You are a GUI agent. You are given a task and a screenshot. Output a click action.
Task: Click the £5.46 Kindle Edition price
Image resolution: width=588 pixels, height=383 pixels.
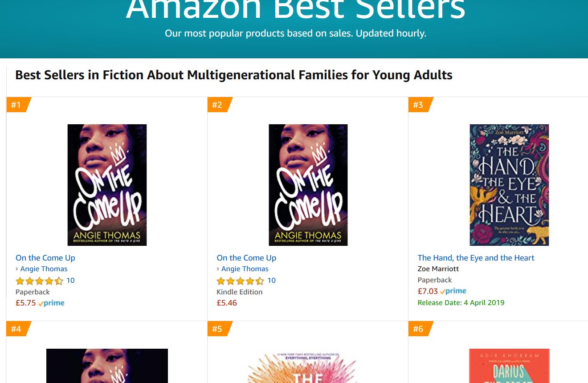[x=227, y=303]
